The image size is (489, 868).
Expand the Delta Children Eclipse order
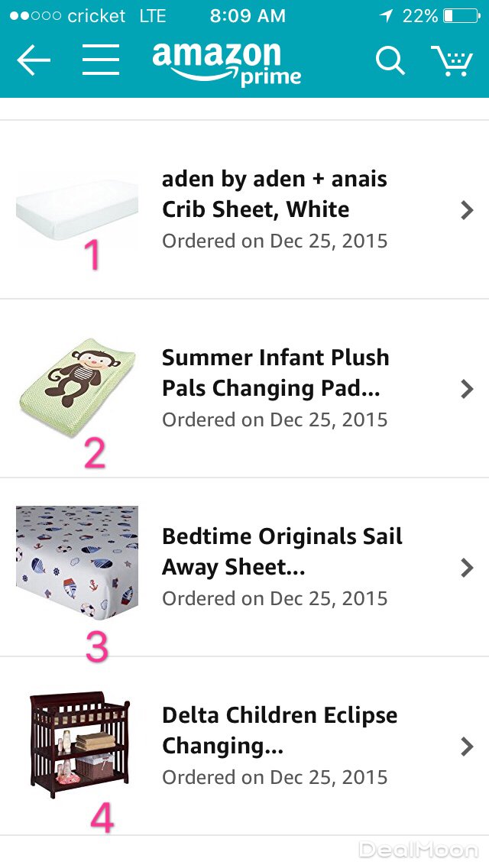467,747
